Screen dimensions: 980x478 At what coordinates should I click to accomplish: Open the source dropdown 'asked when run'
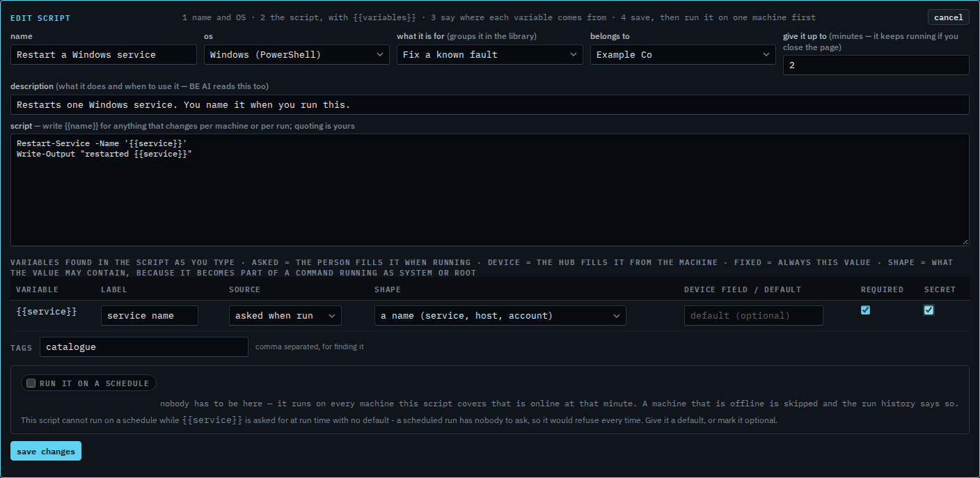coord(285,315)
